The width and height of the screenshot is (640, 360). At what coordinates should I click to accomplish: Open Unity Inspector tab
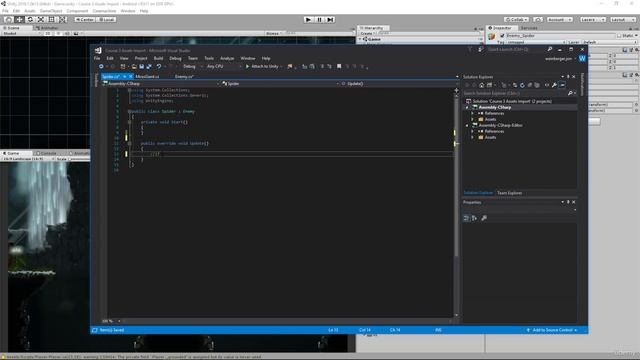(502, 28)
